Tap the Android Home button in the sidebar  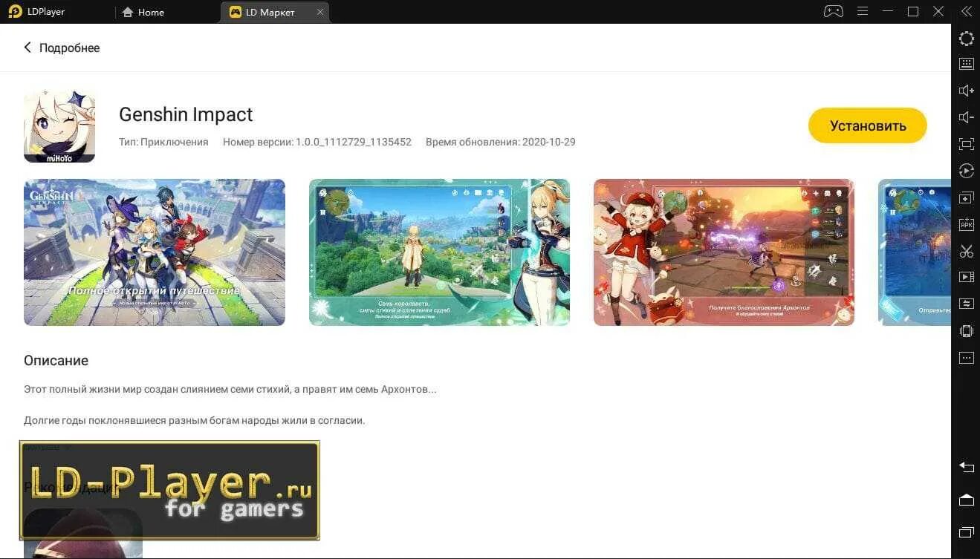966,500
